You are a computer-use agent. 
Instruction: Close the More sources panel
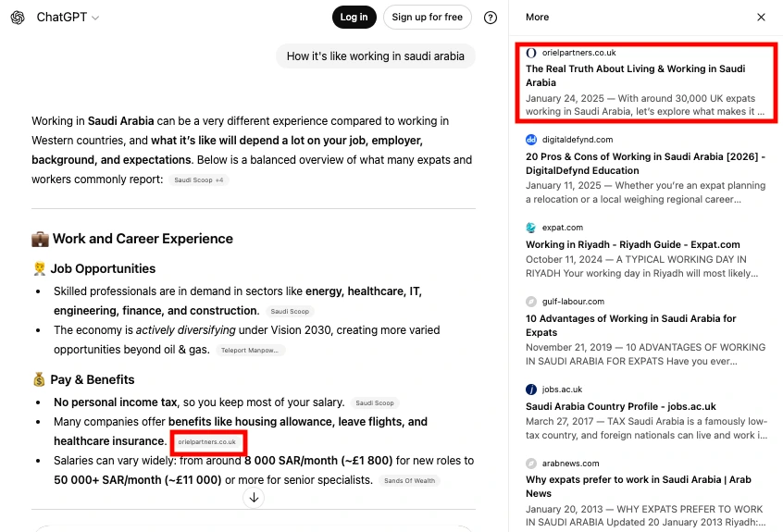coord(761,18)
